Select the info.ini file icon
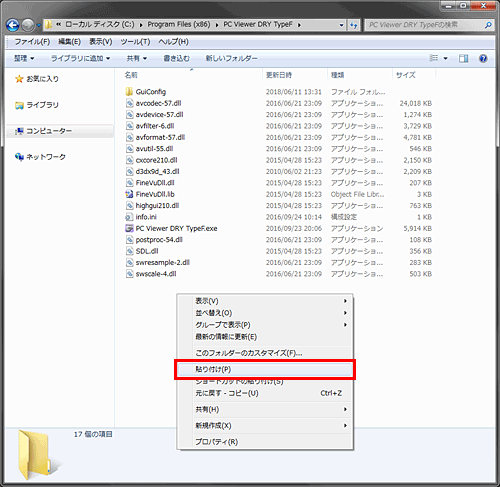Image resolution: width=500 pixels, height=487 pixels. point(129,217)
